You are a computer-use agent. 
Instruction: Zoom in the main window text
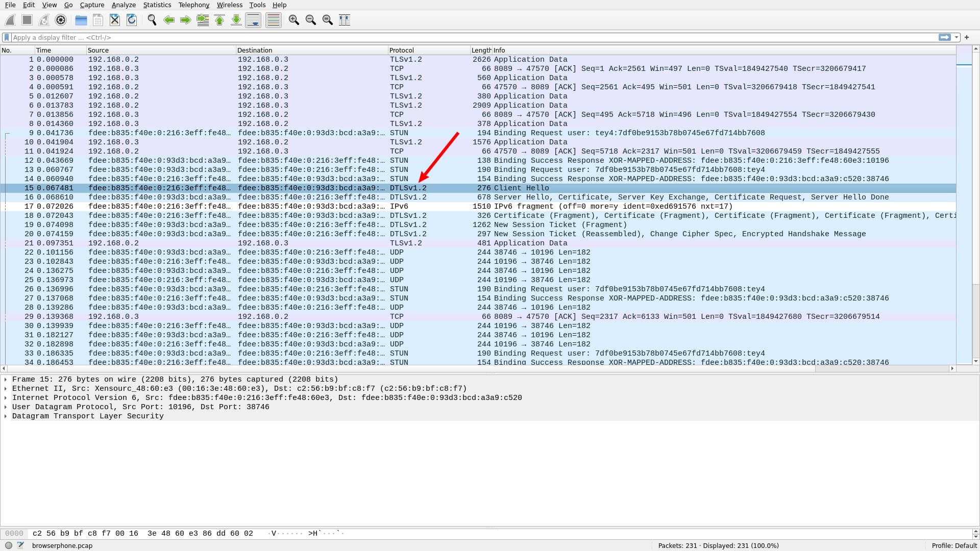pos(294,20)
